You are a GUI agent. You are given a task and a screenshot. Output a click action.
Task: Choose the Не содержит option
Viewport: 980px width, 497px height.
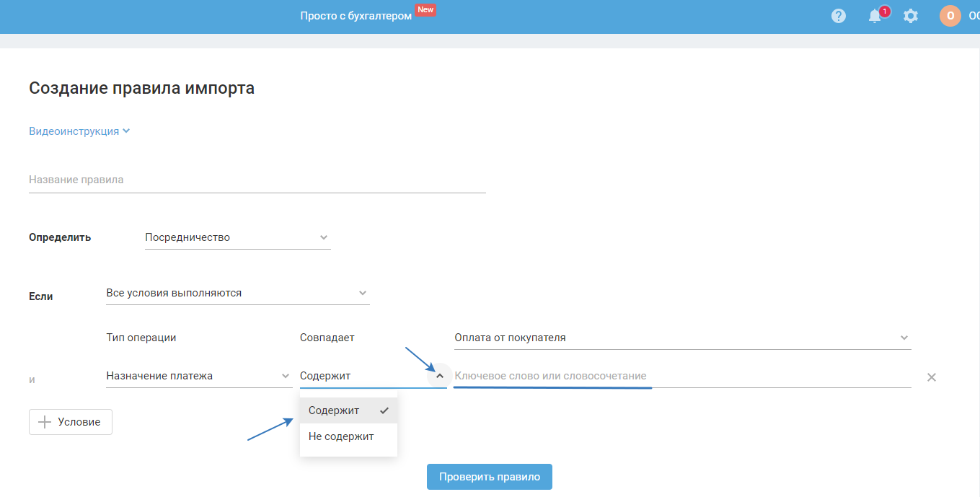coord(341,436)
